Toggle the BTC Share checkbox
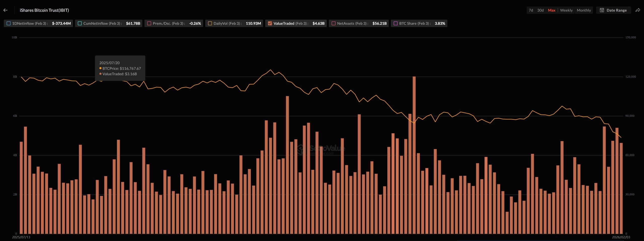Viewport: 644px width, 241px height. coord(395,23)
